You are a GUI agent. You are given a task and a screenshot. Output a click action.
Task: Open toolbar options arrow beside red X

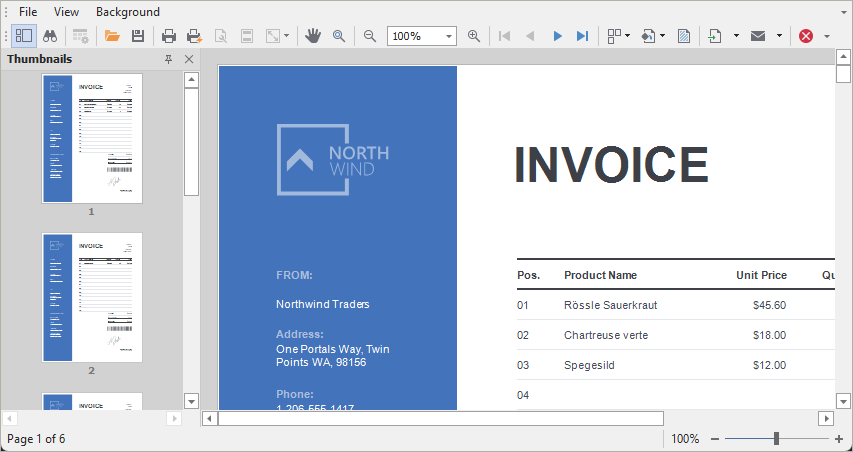827,36
